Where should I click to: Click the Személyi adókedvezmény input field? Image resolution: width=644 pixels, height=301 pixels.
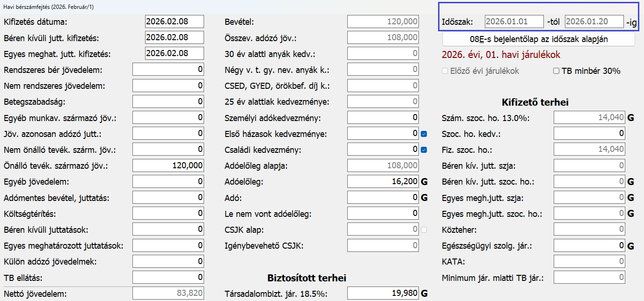383,117
